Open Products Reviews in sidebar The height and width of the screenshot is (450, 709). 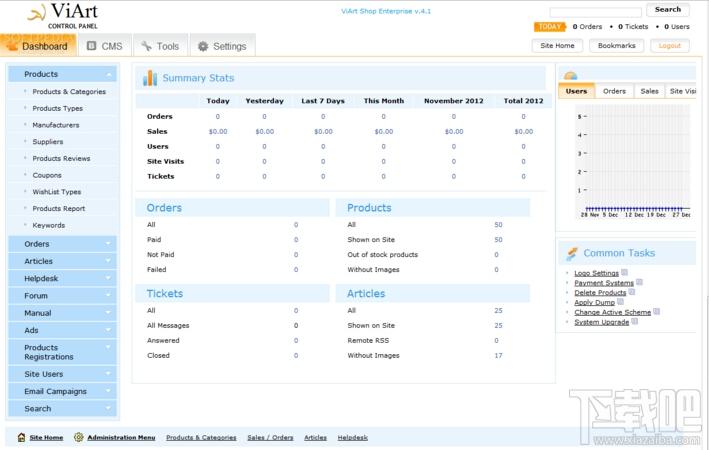click(61, 159)
